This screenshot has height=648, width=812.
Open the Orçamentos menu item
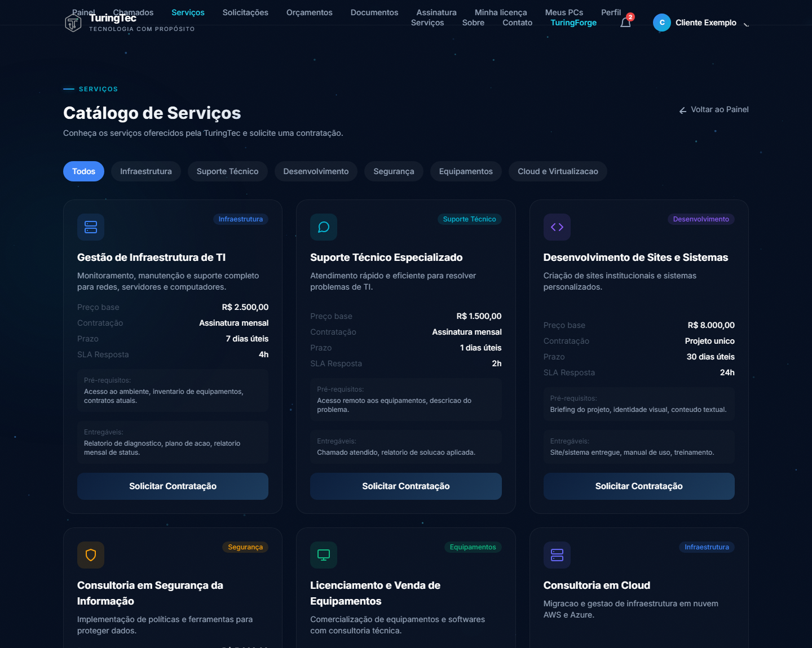310,12
